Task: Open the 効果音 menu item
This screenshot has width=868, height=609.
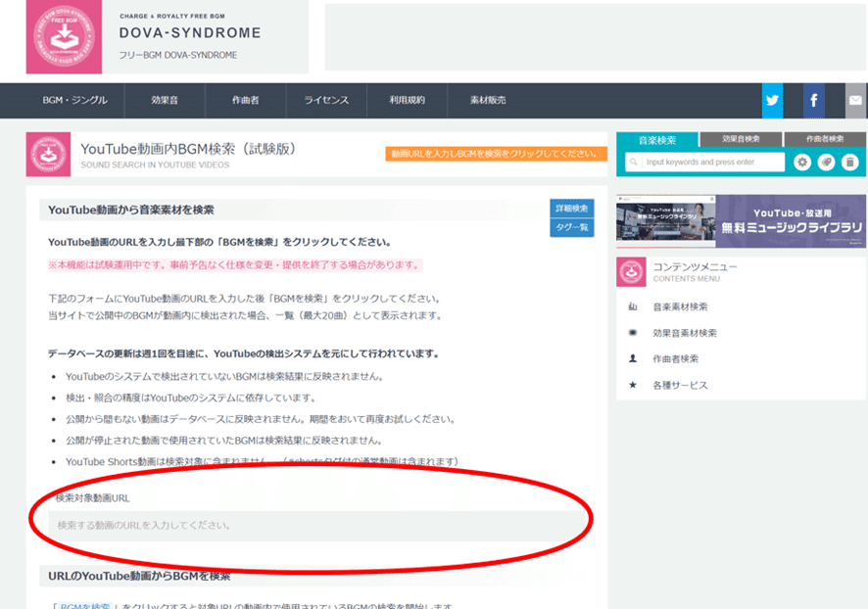Action: (165, 100)
